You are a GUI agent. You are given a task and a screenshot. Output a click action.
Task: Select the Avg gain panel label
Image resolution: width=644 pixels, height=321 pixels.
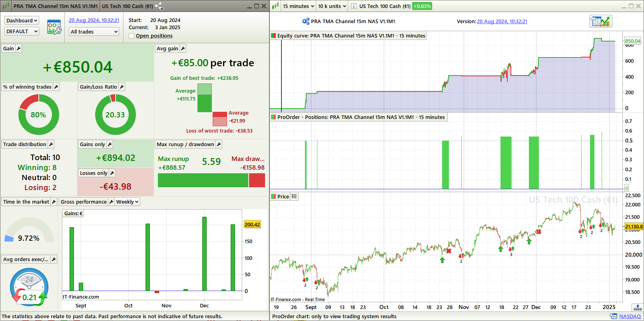pos(167,48)
